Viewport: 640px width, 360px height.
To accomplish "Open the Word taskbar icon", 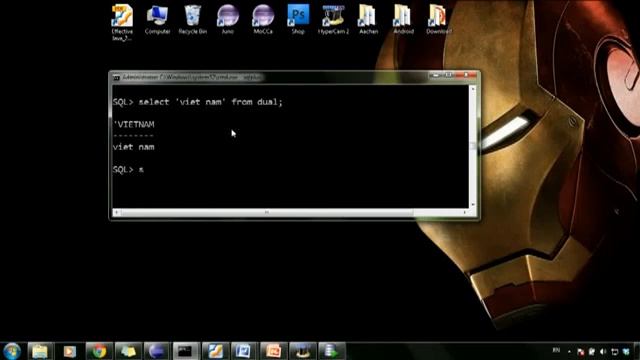I will coord(244,351).
